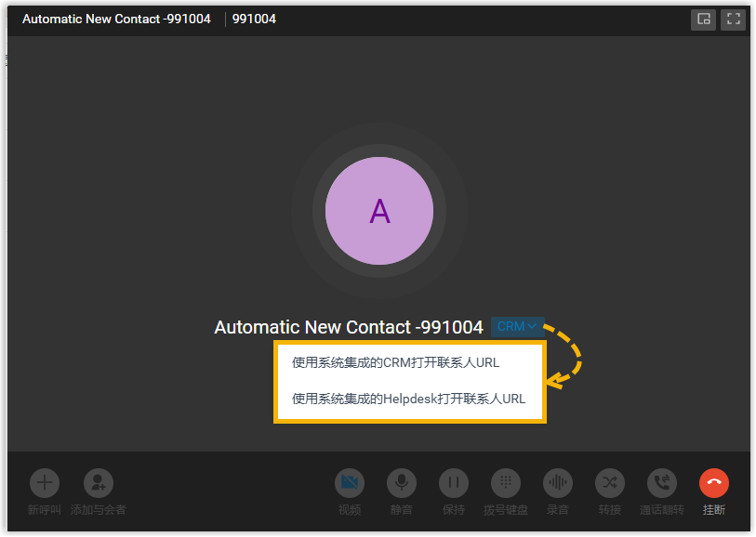This screenshot has height=537, width=756.
Task: Toggle call recording (录音)
Action: point(558,483)
